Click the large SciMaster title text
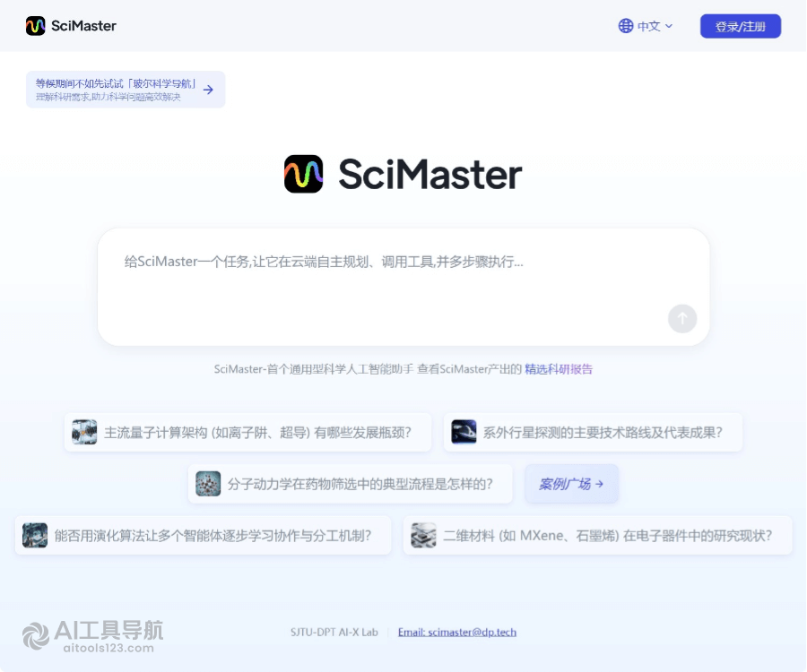The width and height of the screenshot is (807, 672). 430,175
